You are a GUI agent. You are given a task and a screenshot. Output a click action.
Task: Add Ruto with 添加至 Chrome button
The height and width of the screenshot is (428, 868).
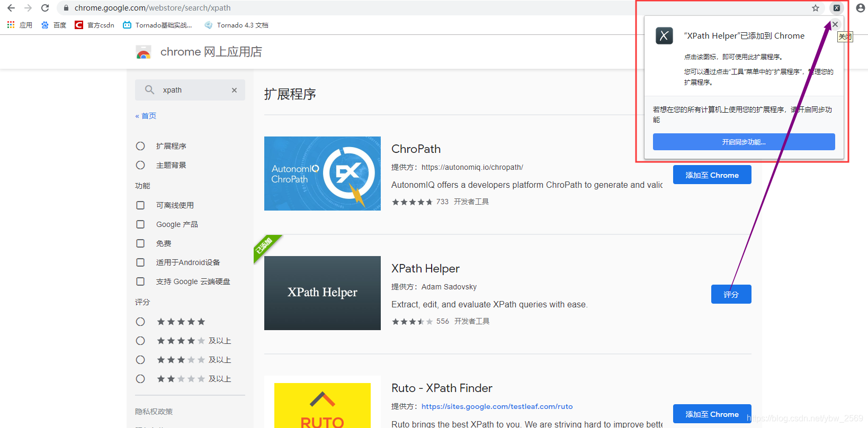click(x=712, y=414)
